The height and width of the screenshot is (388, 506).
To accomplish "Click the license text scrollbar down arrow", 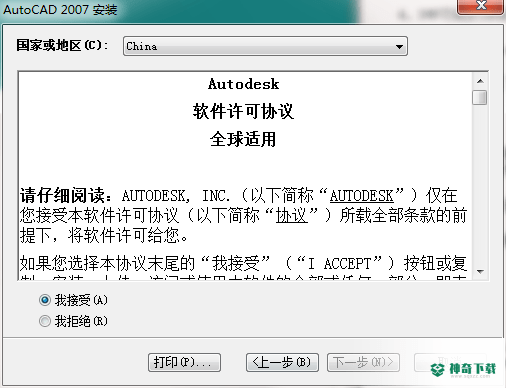I will pos(480,272).
